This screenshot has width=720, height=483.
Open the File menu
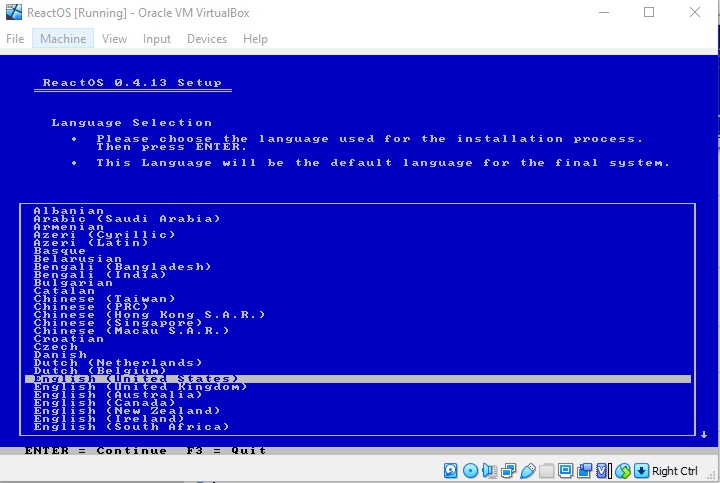[15, 39]
